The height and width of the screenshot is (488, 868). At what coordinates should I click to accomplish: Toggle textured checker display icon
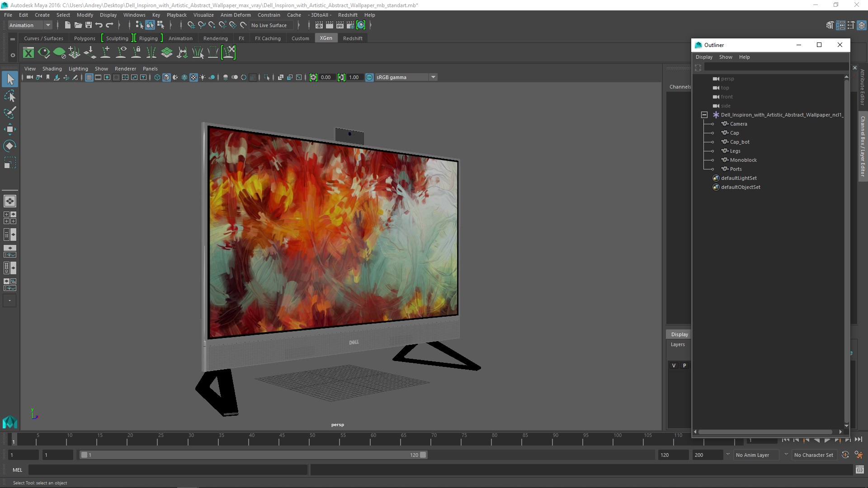coord(193,77)
